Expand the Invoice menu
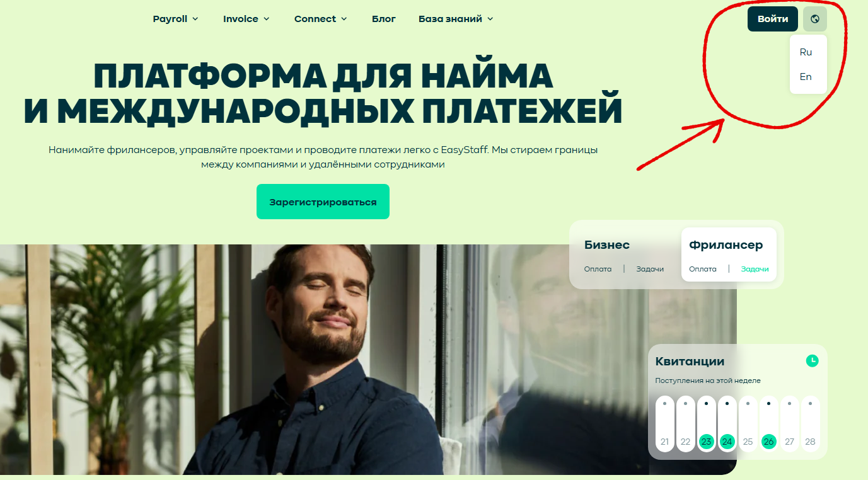This screenshot has height=480, width=868. point(246,19)
